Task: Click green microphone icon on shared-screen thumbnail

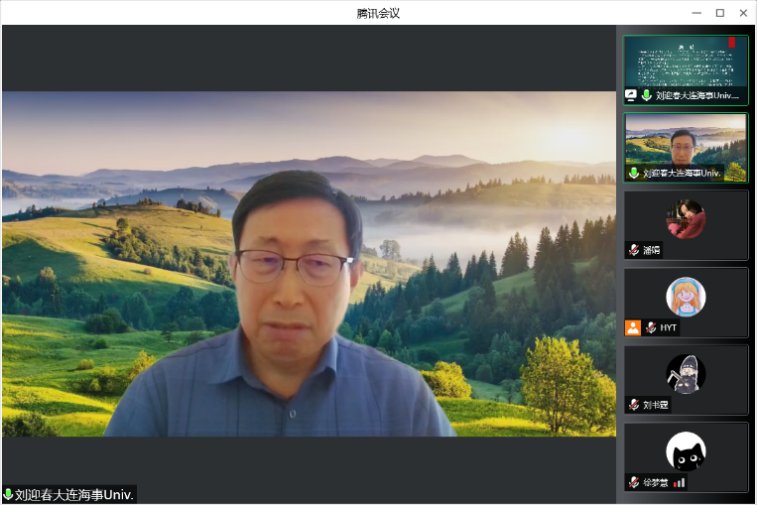Action: [x=647, y=95]
